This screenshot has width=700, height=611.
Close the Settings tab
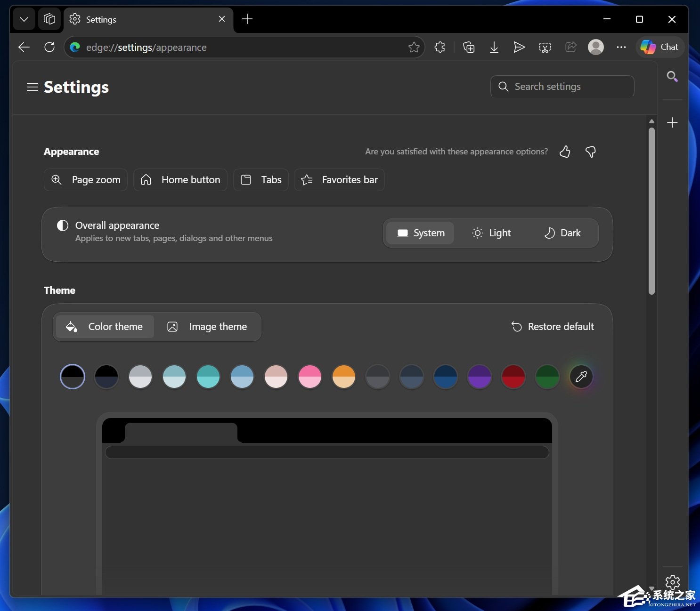pyautogui.click(x=222, y=19)
